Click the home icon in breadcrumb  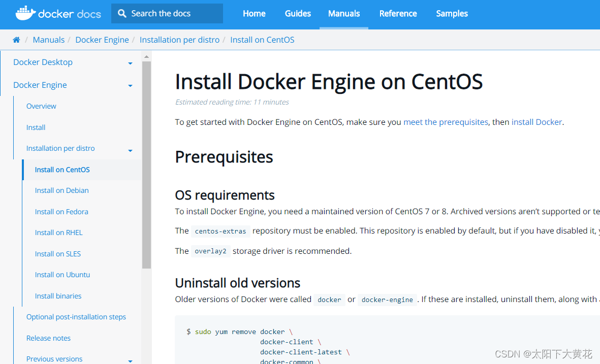point(16,40)
